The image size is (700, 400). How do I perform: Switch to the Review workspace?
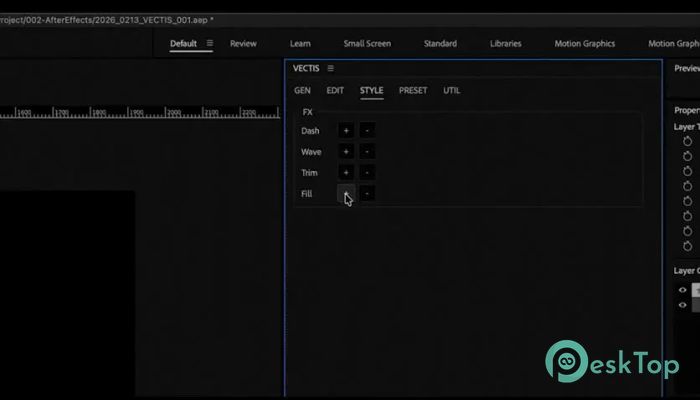(243, 43)
